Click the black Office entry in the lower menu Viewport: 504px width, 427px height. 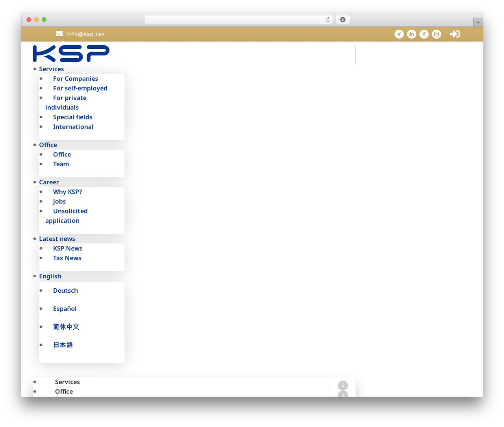pos(64,392)
